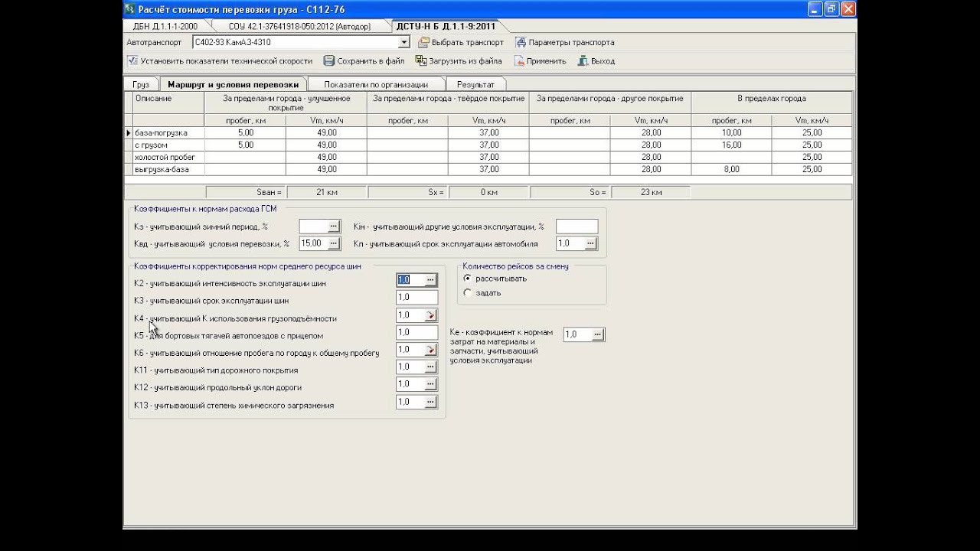Select Маршрут и условия перевозки tab
Image resolution: width=980 pixels, height=551 pixels.
pos(233,84)
